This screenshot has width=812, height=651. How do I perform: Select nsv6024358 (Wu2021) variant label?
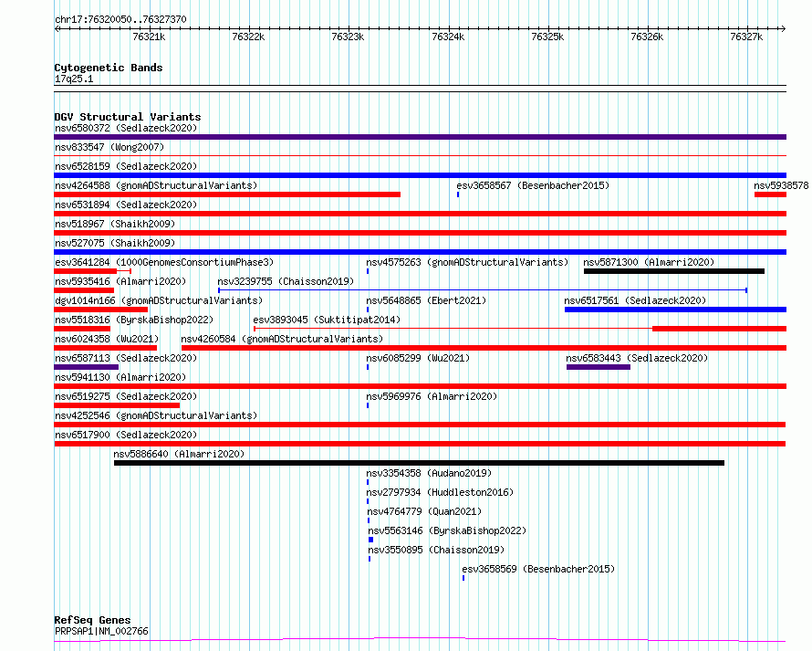(x=107, y=339)
